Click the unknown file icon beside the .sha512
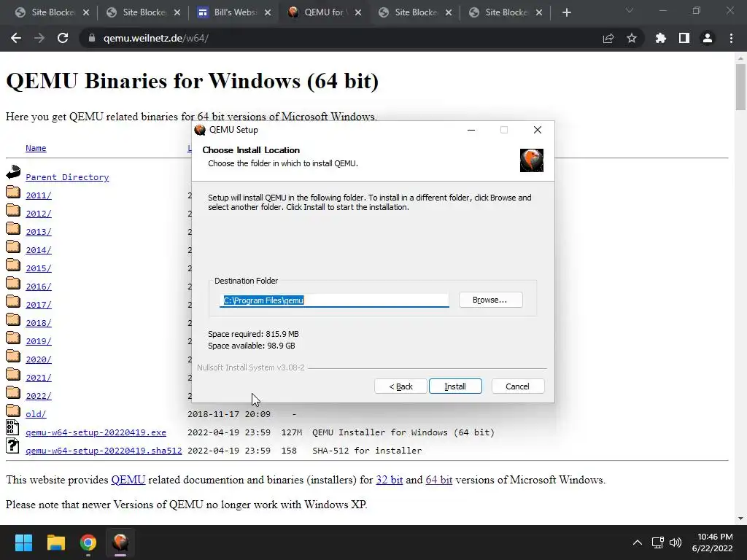 (12, 446)
